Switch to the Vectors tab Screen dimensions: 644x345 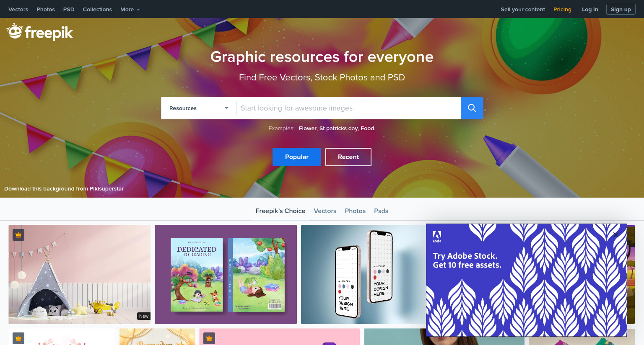(325, 211)
